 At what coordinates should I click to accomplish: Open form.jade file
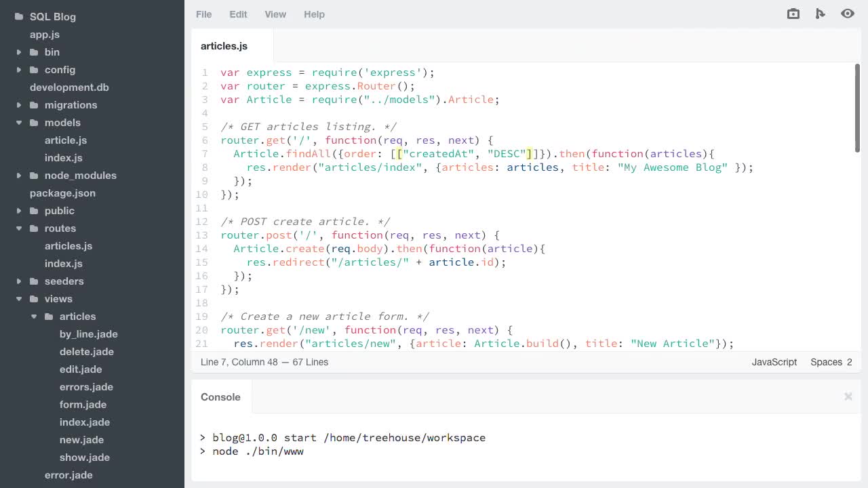point(83,405)
